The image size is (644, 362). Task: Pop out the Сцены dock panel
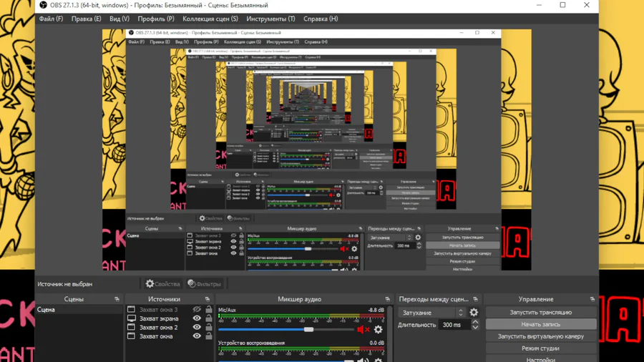(117, 299)
